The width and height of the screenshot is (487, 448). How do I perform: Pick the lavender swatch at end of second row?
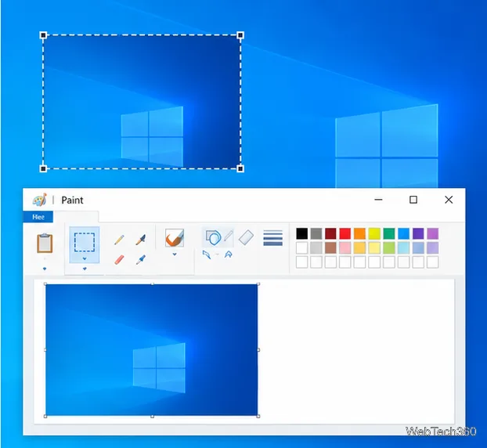433,248
